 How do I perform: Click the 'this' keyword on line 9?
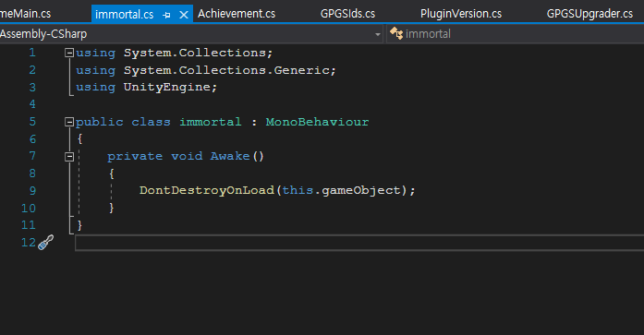pos(298,191)
